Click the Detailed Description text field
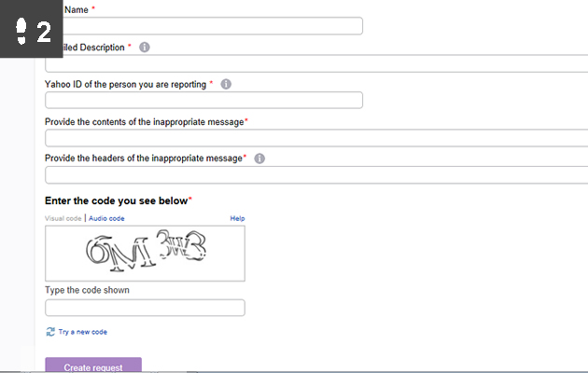588x373 pixels. click(x=316, y=63)
